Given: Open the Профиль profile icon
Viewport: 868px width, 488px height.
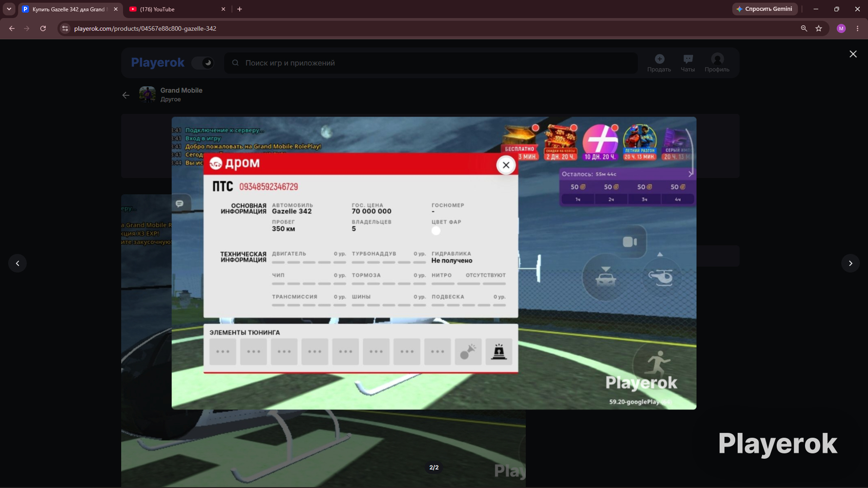Looking at the screenshot, I should click(717, 63).
